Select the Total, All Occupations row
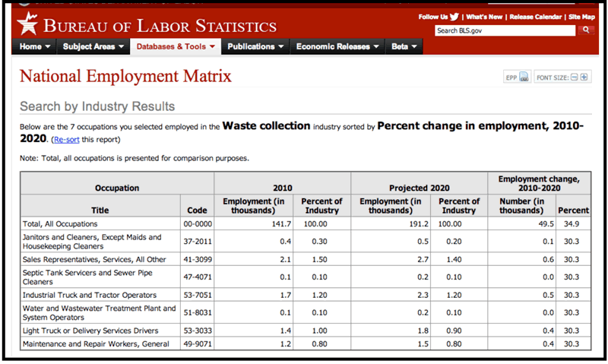Image resolution: width=608 pixels, height=364 pixels. tap(306, 223)
